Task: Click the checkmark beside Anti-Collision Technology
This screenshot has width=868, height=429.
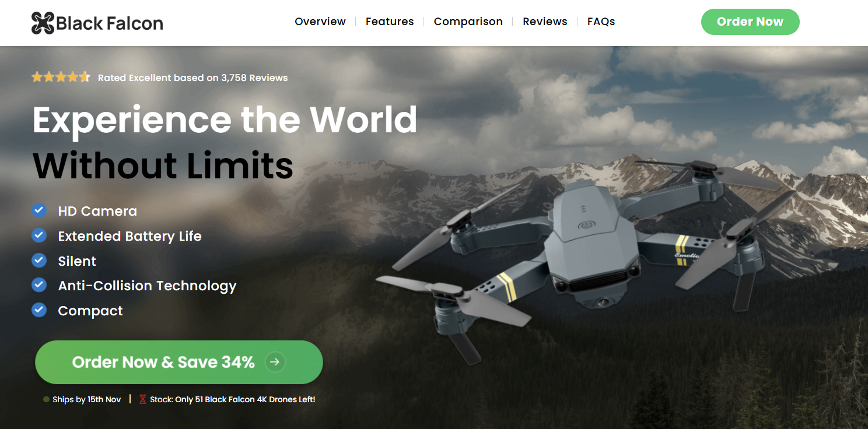Action: 39,285
